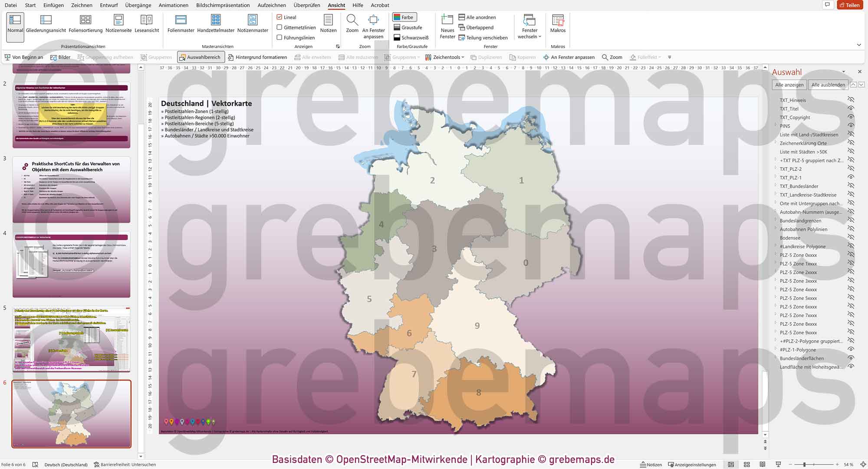Image resolution: width=868 pixels, height=469 pixels.
Task: Click the Teilen button
Action: 850,5
